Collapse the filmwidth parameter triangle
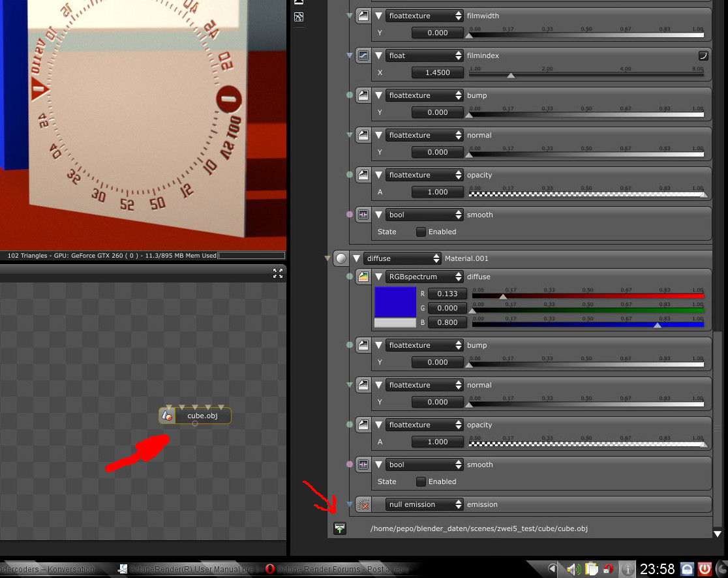 (x=378, y=16)
